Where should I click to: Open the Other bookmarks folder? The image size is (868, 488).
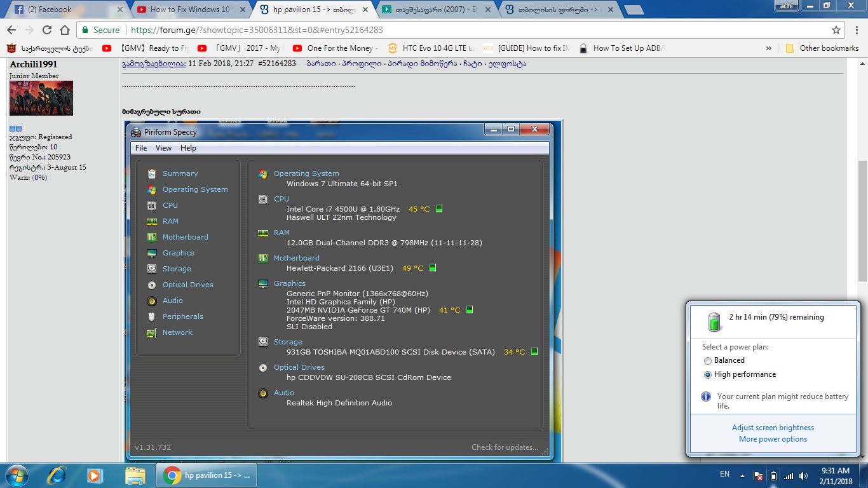point(822,48)
